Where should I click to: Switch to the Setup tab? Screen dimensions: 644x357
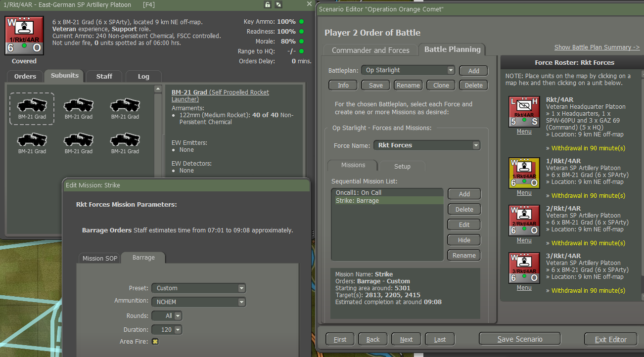pos(402,167)
